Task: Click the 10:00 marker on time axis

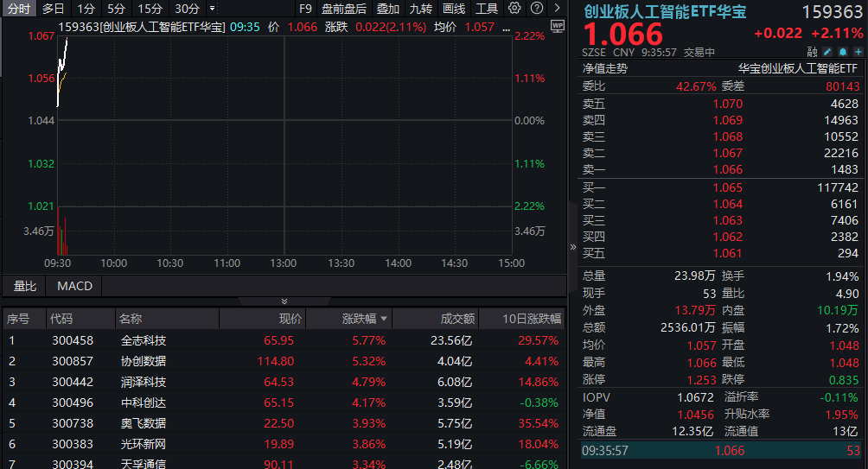Action: coord(113,263)
